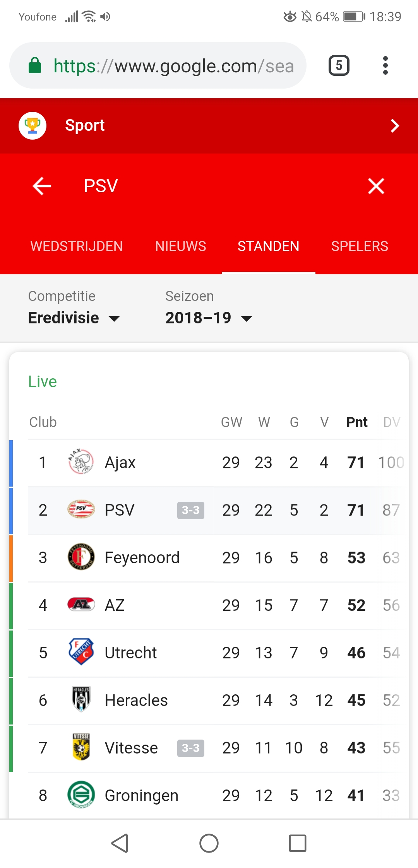The width and height of the screenshot is (418, 868).
Task: Open the Eredivisie competition dropdown
Action: pos(74,318)
